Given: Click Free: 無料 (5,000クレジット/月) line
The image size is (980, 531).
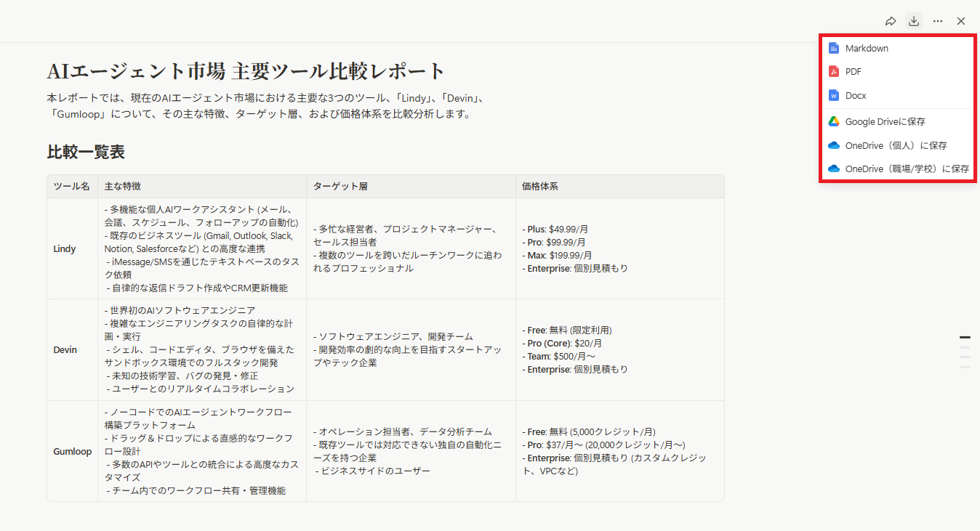Looking at the screenshot, I should 590,431.
